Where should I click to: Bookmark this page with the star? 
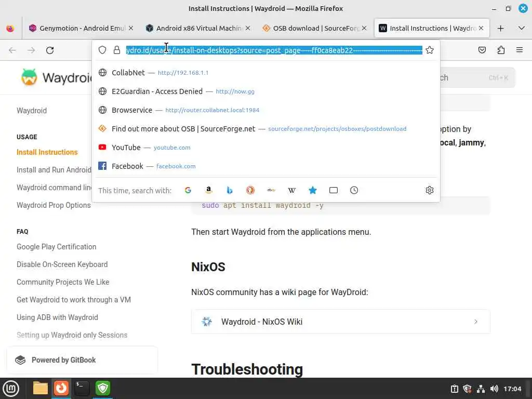coord(430,50)
